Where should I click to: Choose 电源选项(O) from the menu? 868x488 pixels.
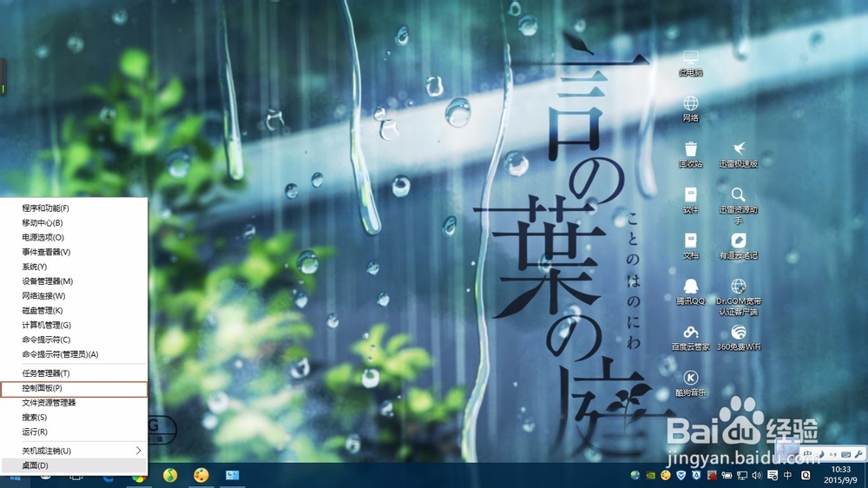(74, 237)
